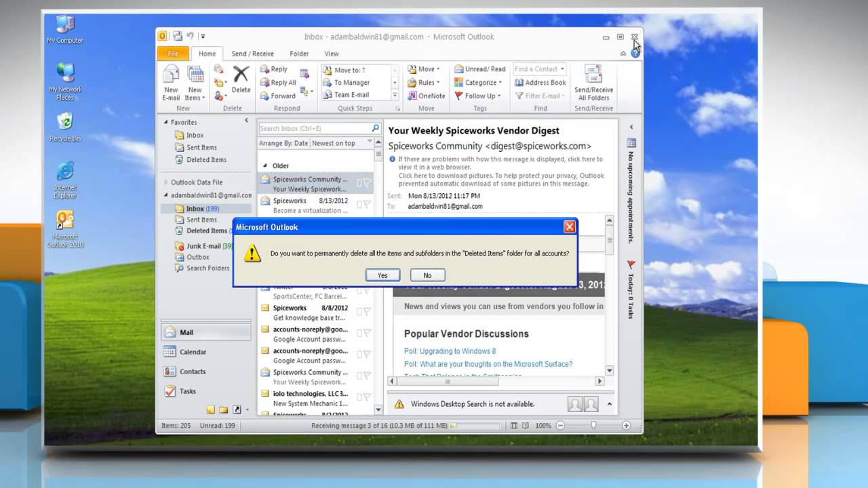
Task: Click the zoom out minus button
Action: (560, 426)
